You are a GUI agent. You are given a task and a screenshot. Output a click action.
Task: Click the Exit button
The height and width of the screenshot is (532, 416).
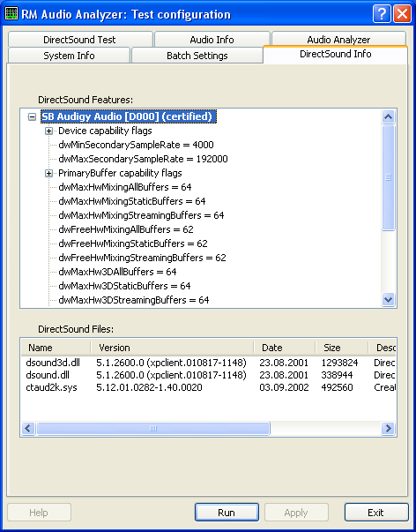(376, 513)
